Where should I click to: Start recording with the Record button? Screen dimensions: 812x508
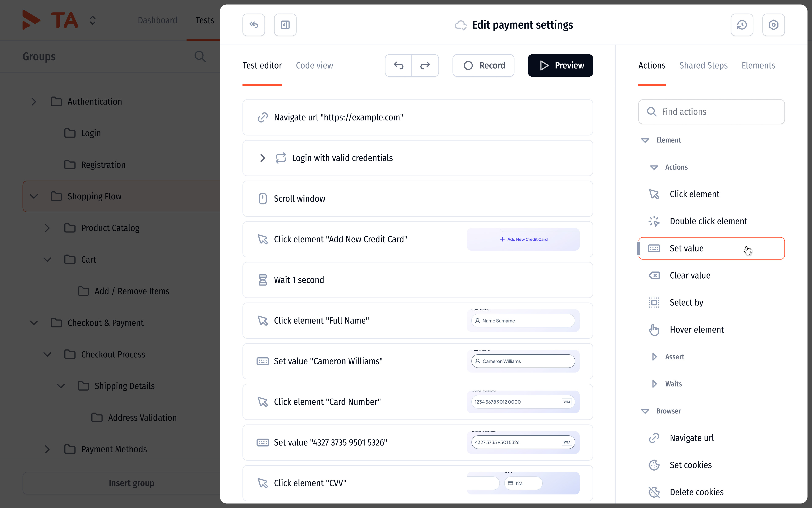[483, 66]
